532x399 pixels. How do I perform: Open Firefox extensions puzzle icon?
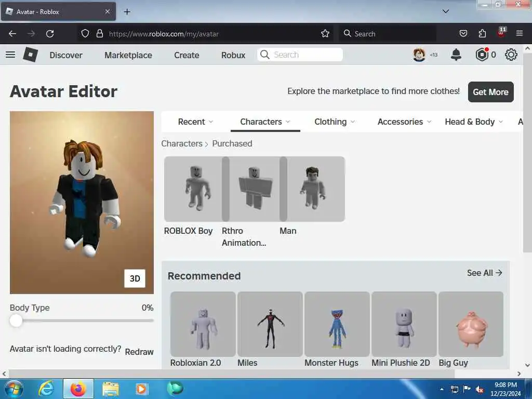(x=482, y=34)
